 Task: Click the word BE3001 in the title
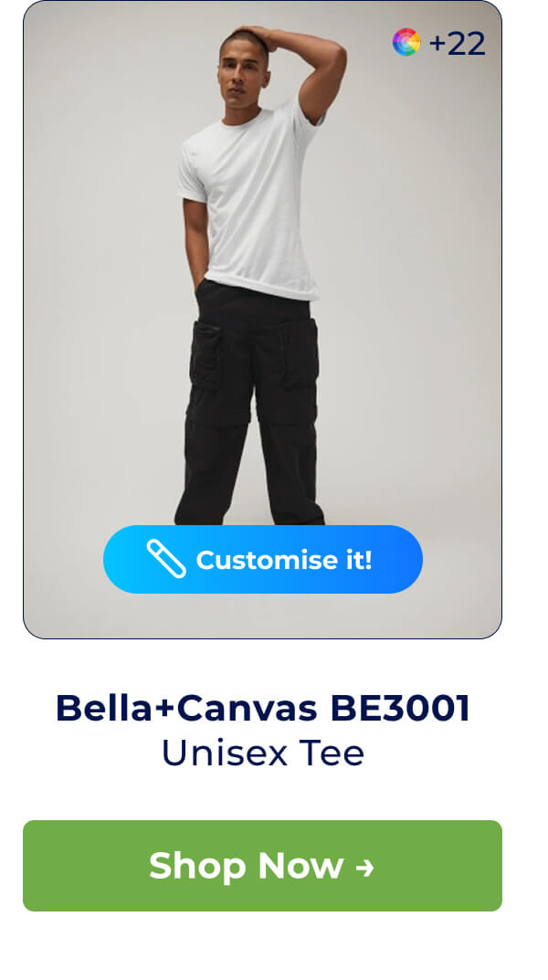pyautogui.click(x=400, y=708)
